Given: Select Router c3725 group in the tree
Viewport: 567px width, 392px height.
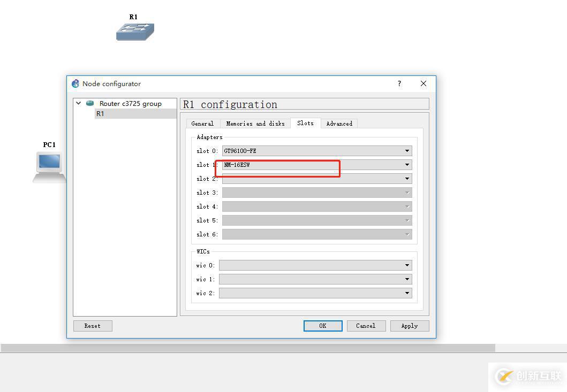Looking at the screenshot, I should point(131,103).
